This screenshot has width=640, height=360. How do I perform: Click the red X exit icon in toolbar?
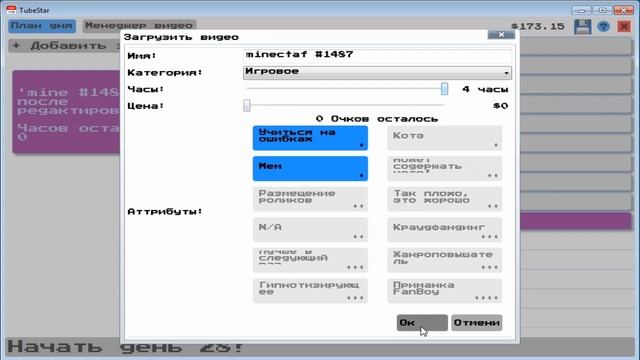pyautogui.click(x=624, y=27)
